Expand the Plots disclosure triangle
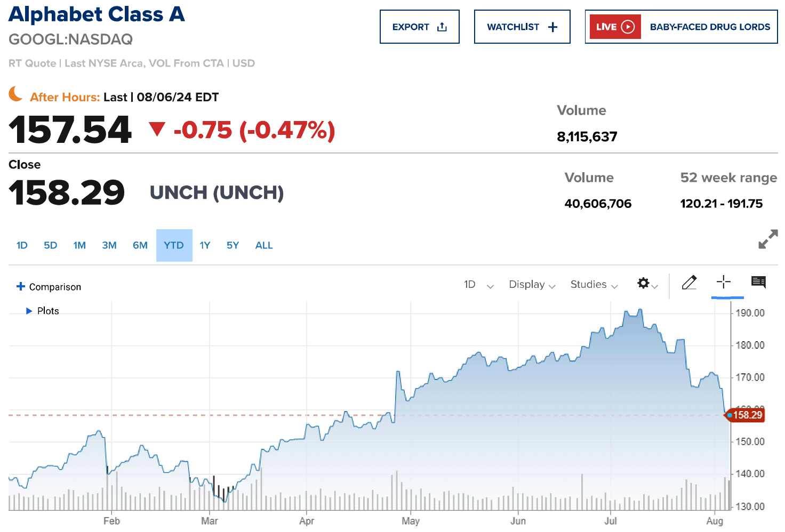 [29, 311]
